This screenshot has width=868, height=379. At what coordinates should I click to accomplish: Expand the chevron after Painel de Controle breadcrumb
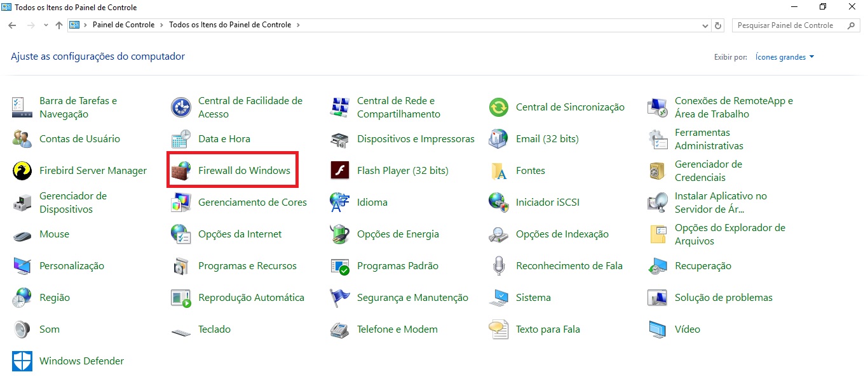coord(162,25)
